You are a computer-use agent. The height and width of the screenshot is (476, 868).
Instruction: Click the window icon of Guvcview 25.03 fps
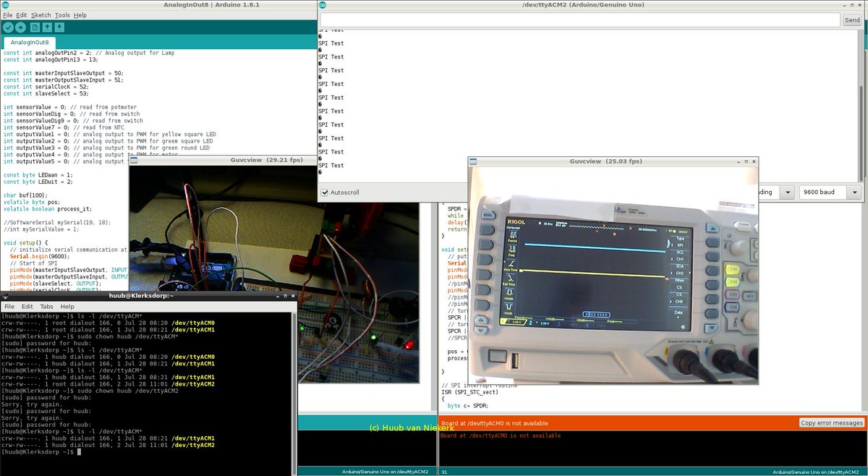(473, 161)
